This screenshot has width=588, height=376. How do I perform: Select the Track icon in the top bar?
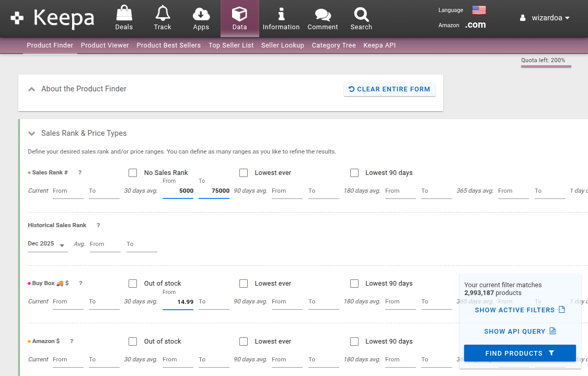pyautogui.click(x=162, y=17)
